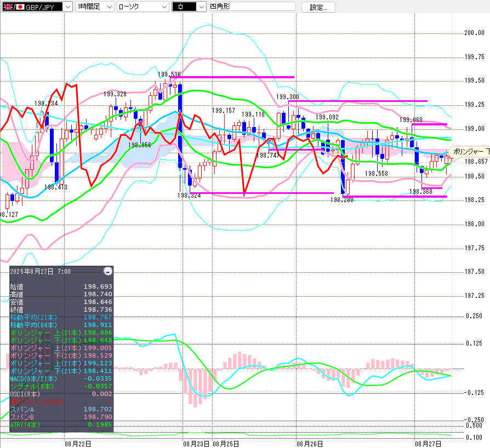Select the 移動平均(84本) row
This screenshot has height=448, width=490.
(x=61, y=325)
